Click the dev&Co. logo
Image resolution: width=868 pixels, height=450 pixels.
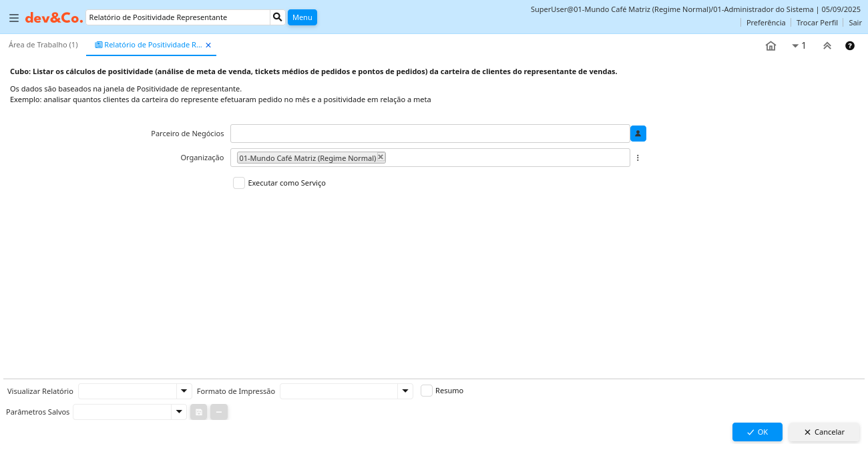click(54, 18)
